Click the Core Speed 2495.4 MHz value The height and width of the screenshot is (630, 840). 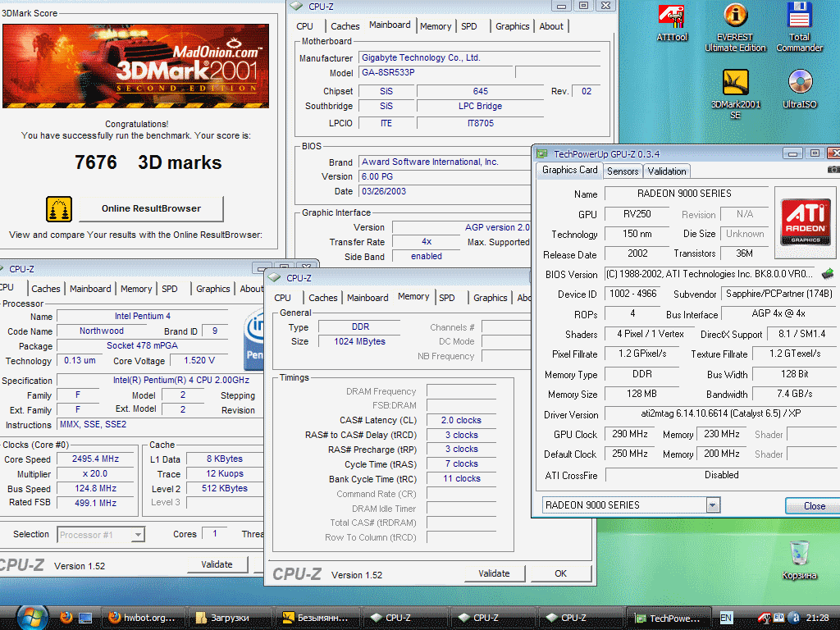coord(95,459)
